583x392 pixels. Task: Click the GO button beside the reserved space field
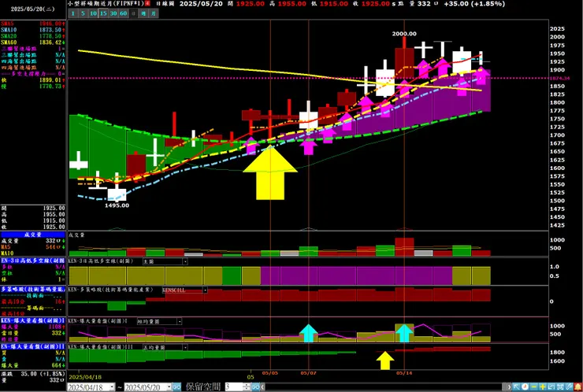pos(255,387)
